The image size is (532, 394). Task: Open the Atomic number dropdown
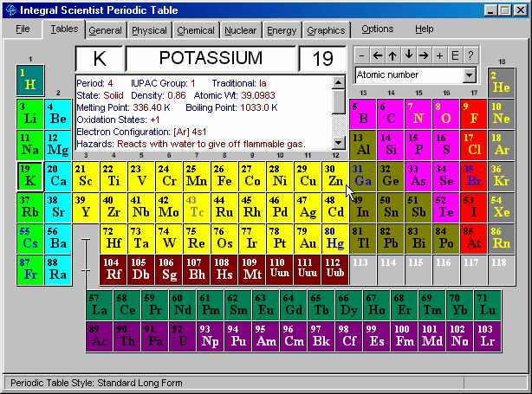point(470,75)
